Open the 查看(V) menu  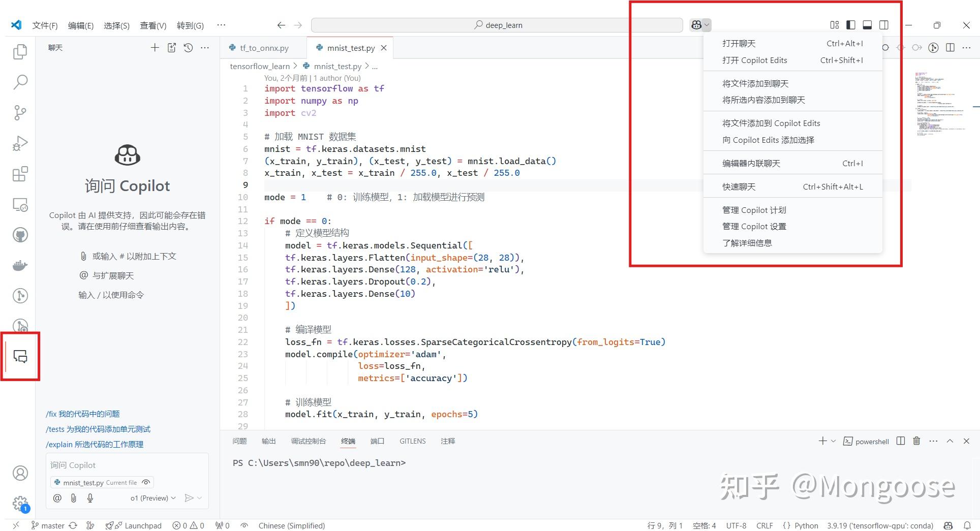[x=153, y=25]
